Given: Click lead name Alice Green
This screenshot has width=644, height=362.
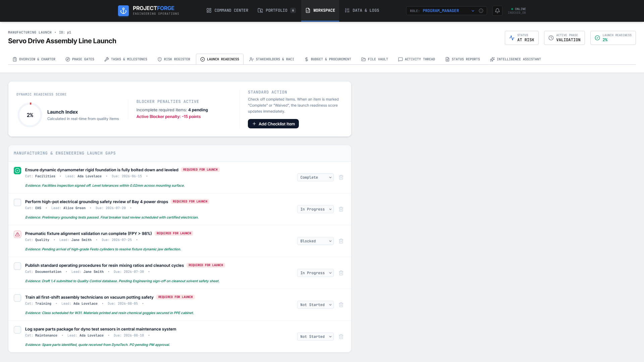Looking at the screenshot, I should point(74,208).
